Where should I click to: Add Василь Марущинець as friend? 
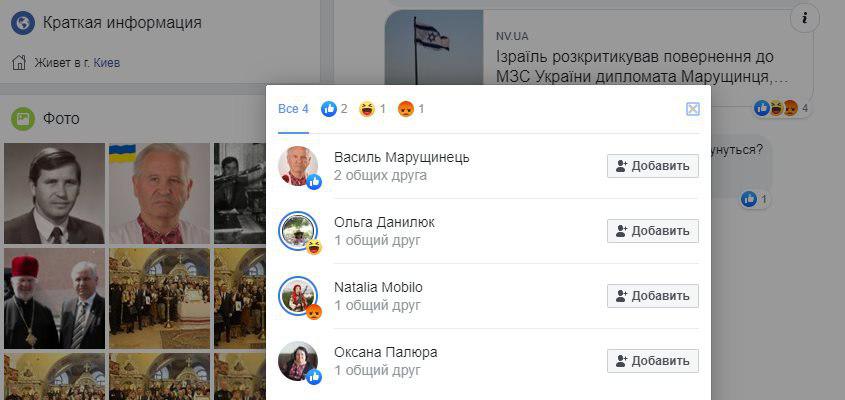653,166
